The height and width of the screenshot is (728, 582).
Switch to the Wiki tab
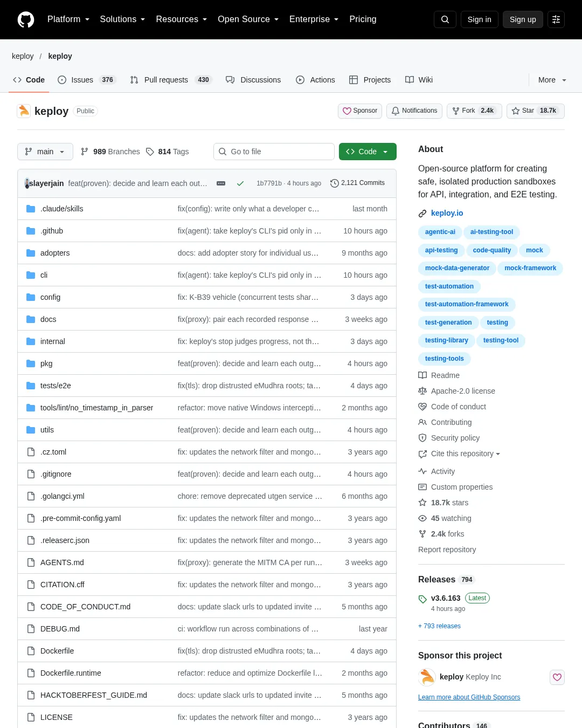(x=419, y=80)
